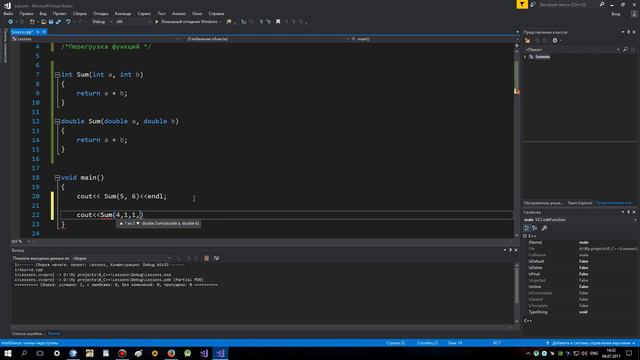Expand the Lessons node in Class View
This screenshot has width=640, height=360.
[526, 57]
